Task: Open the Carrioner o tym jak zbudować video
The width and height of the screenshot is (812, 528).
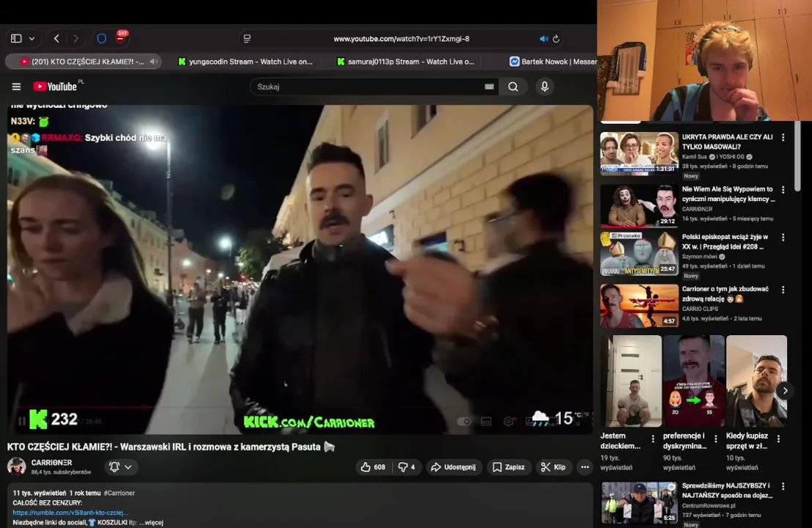Action: 639,306
